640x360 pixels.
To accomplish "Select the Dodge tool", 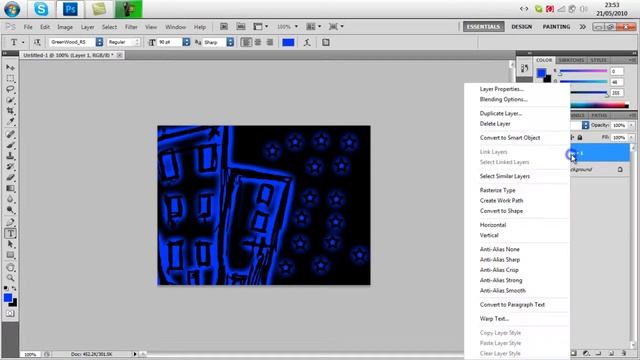I will [10, 210].
